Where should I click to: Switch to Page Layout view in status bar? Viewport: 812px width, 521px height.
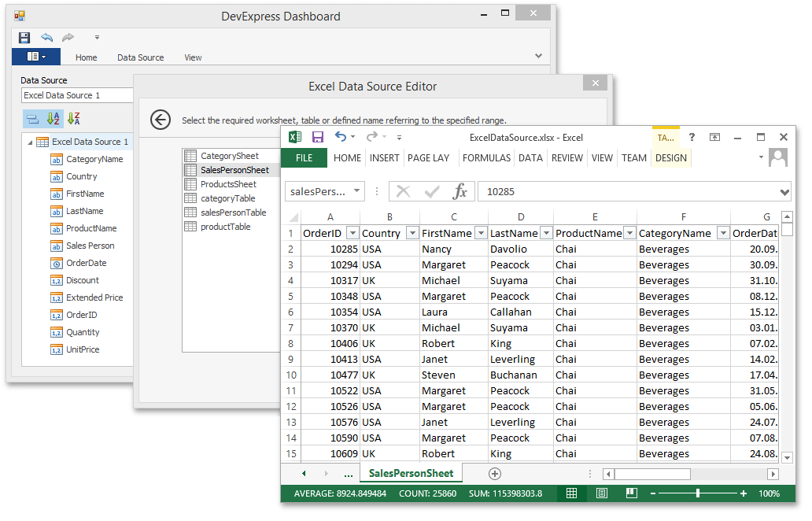click(602, 493)
